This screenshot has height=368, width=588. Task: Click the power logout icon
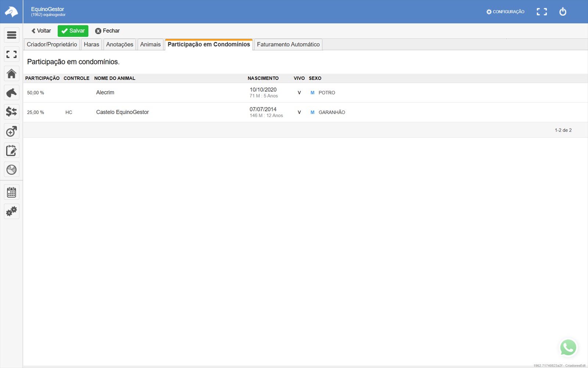pos(563,12)
